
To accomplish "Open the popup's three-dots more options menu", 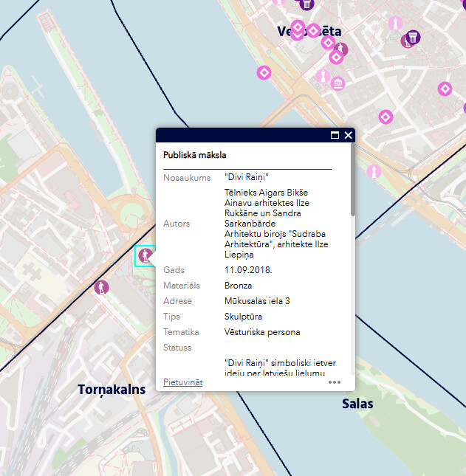I will [x=335, y=382].
